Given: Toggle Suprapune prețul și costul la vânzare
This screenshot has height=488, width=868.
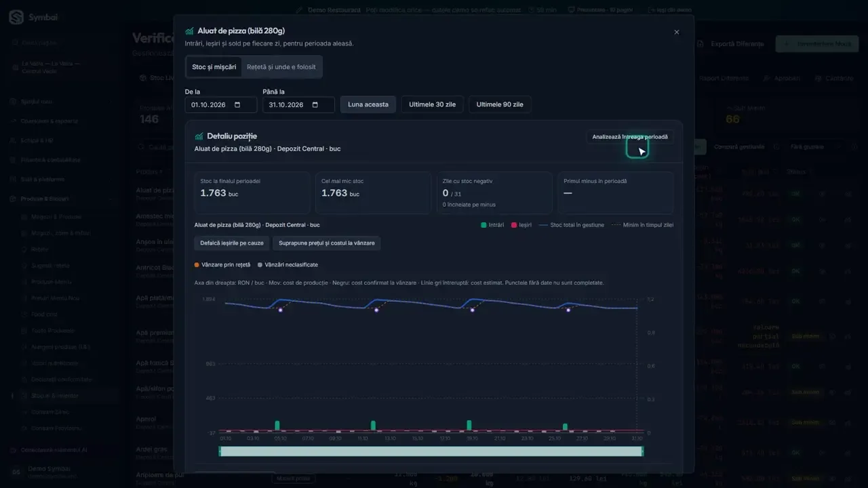Looking at the screenshot, I should (327, 243).
